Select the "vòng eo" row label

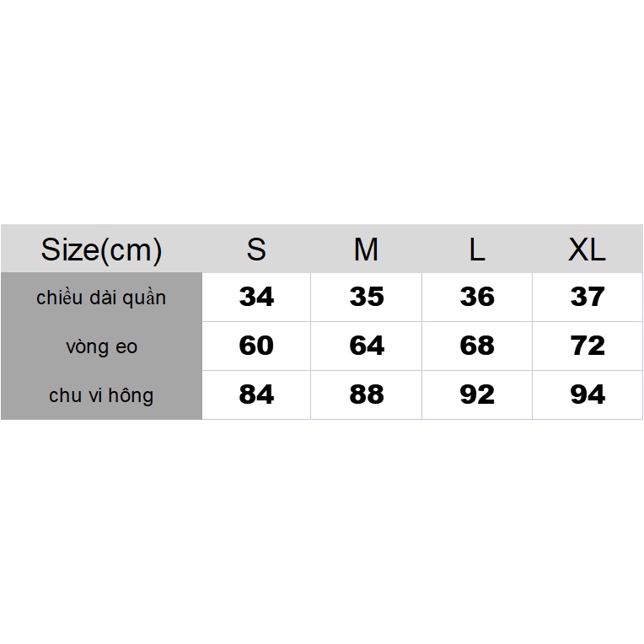[x=101, y=346]
